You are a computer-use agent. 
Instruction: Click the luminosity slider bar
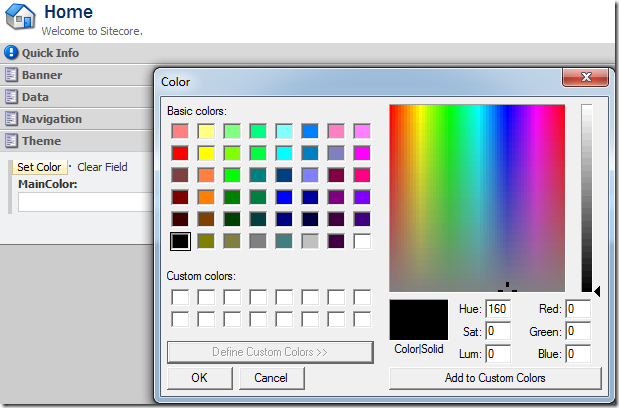tap(587, 198)
